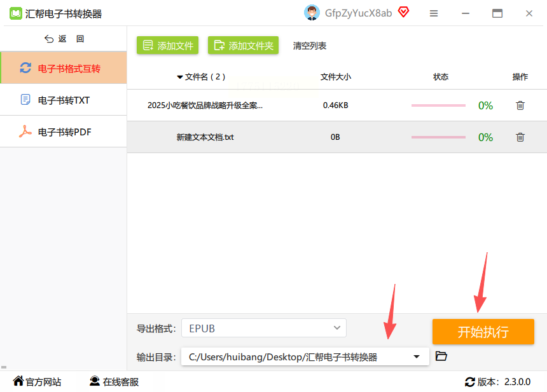The height and width of the screenshot is (392, 547).
Task: Minimize the converter window
Action: (x=466, y=13)
